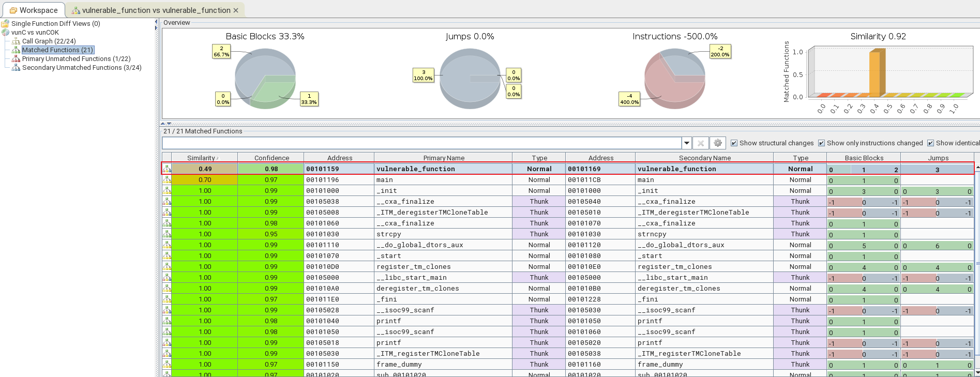Select Secondary Unmatched Functions (3/24)
This screenshot has height=377, width=980.
(x=82, y=68)
